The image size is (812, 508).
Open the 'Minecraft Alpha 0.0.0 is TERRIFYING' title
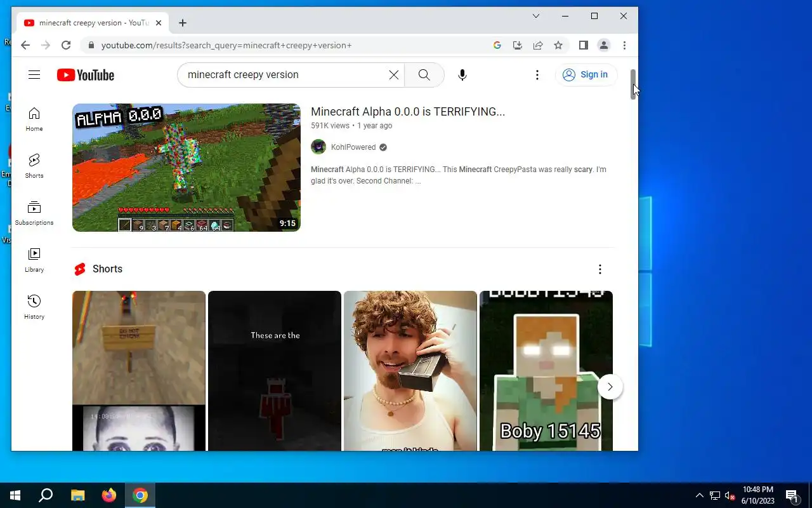408,112
